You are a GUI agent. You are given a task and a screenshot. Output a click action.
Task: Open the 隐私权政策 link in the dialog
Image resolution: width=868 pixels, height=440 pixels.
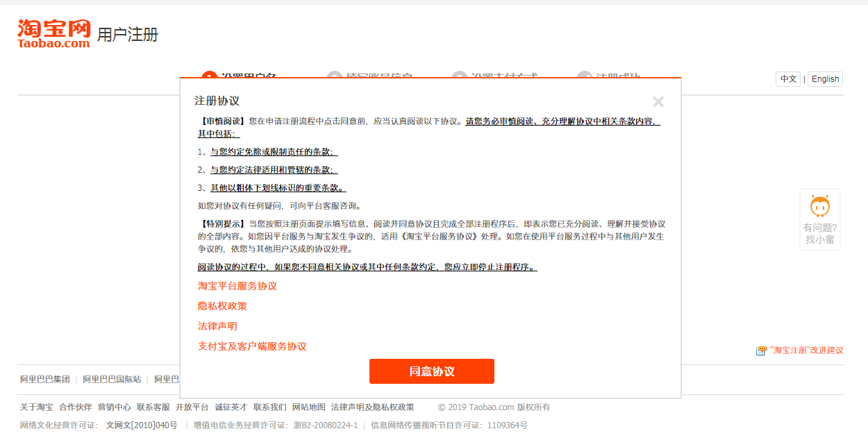point(222,306)
